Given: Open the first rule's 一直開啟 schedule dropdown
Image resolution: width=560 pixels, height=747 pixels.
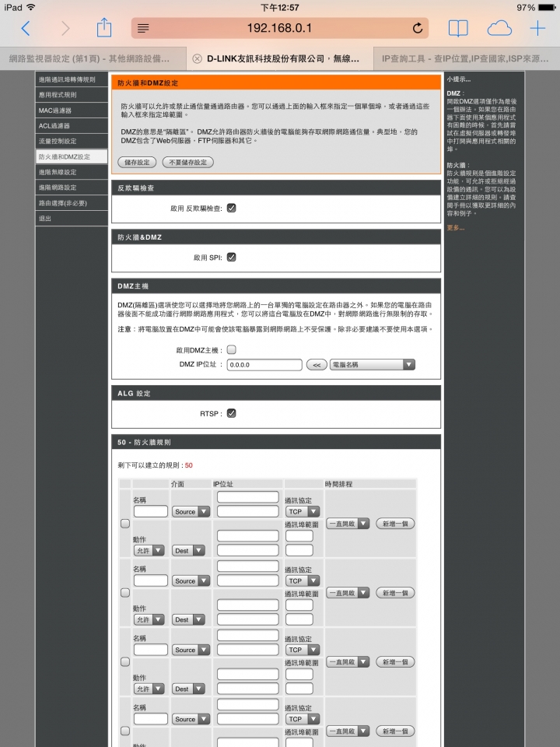Looking at the screenshot, I should click(x=348, y=524).
